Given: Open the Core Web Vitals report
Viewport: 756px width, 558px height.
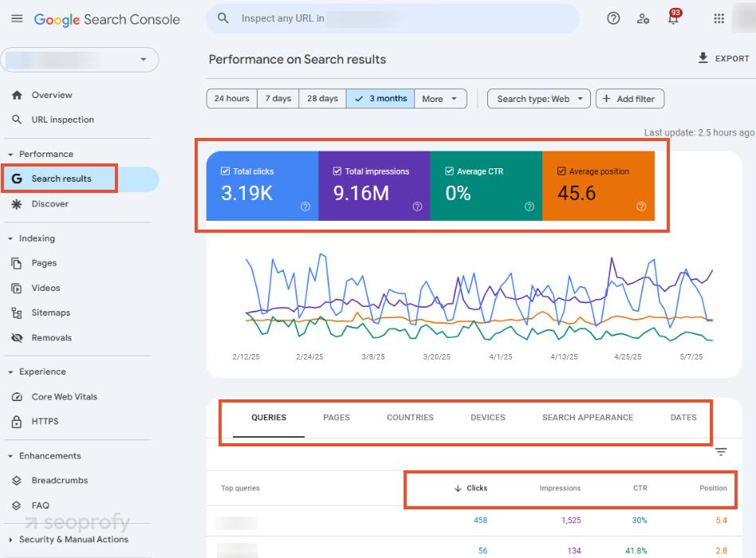Looking at the screenshot, I should click(x=65, y=396).
